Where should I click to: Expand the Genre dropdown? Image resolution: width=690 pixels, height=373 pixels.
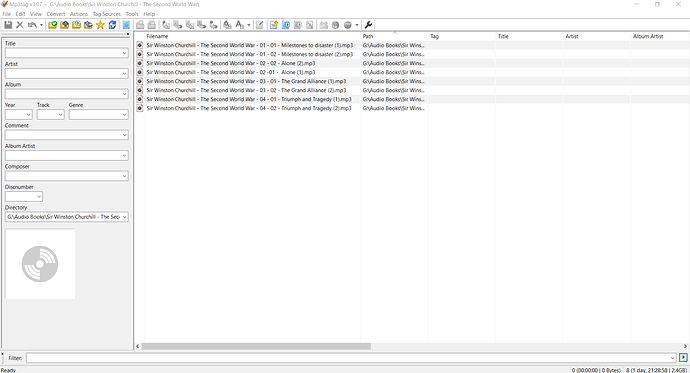(125, 115)
